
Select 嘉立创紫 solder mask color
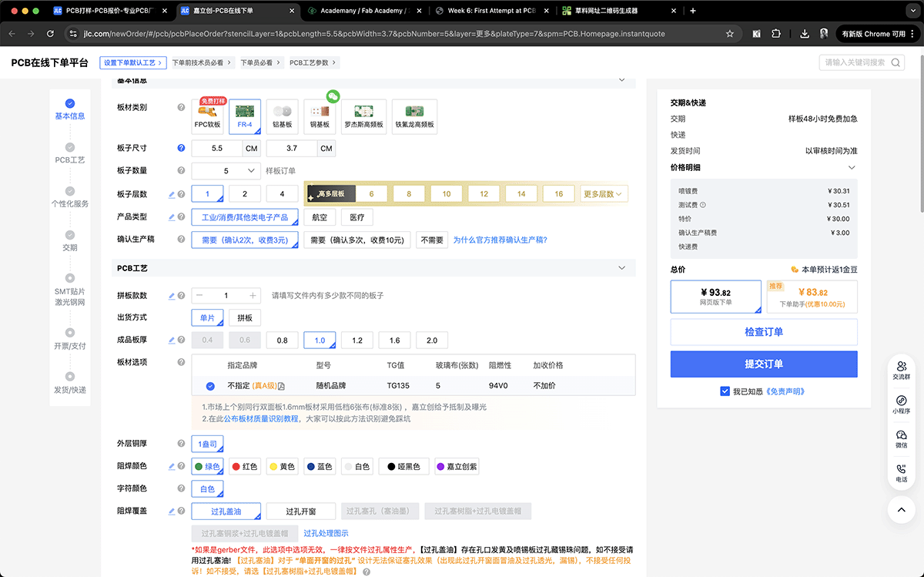coord(457,466)
